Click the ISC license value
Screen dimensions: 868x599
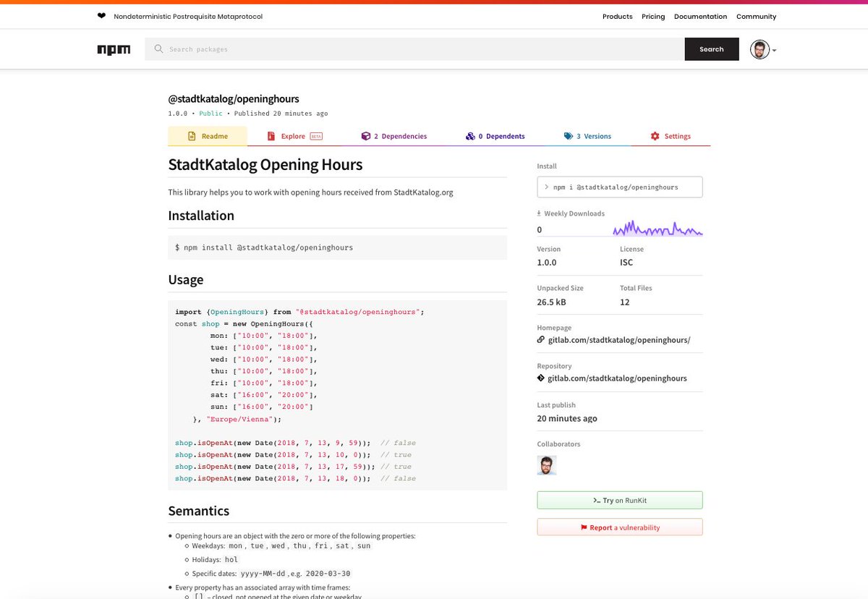click(626, 263)
